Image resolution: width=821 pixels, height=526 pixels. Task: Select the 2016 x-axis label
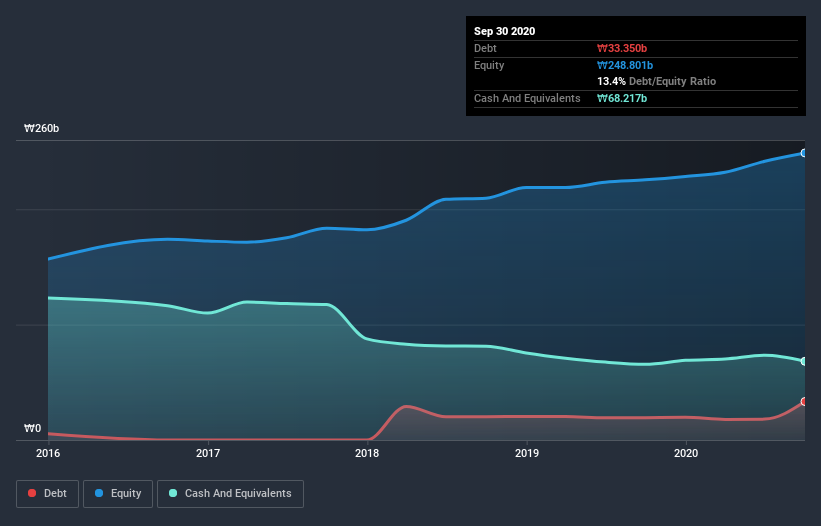click(48, 453)
